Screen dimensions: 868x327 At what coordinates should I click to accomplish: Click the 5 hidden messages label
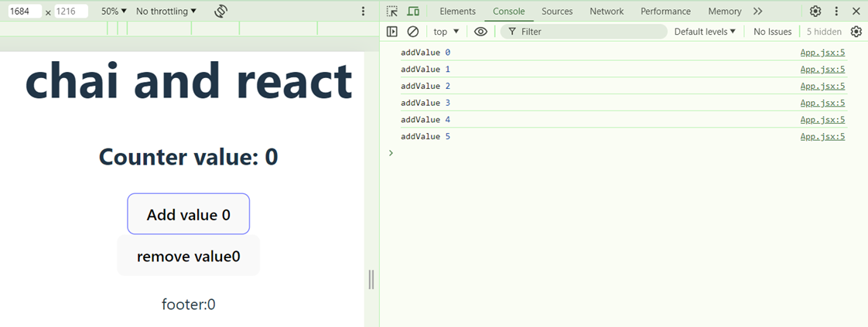[x=824, y=32]
